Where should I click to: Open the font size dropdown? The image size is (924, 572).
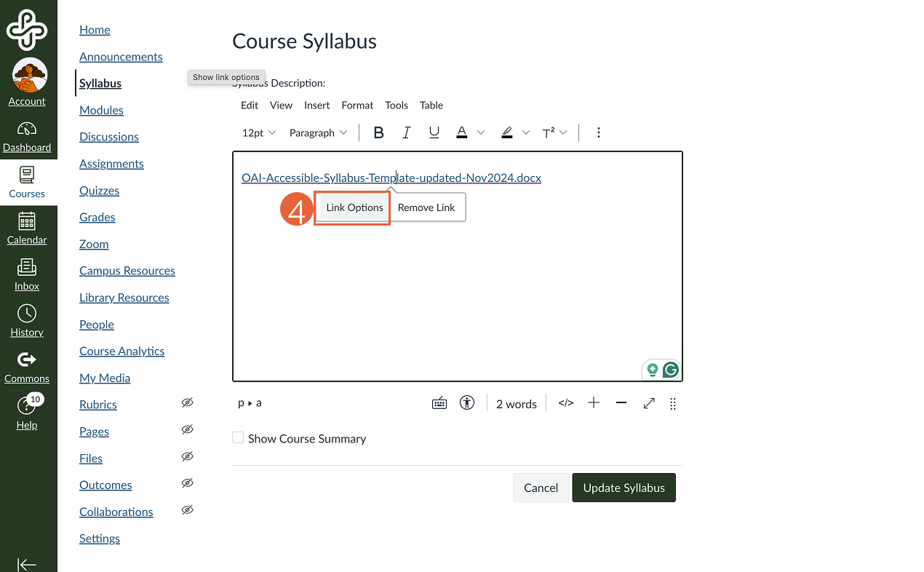258,132
